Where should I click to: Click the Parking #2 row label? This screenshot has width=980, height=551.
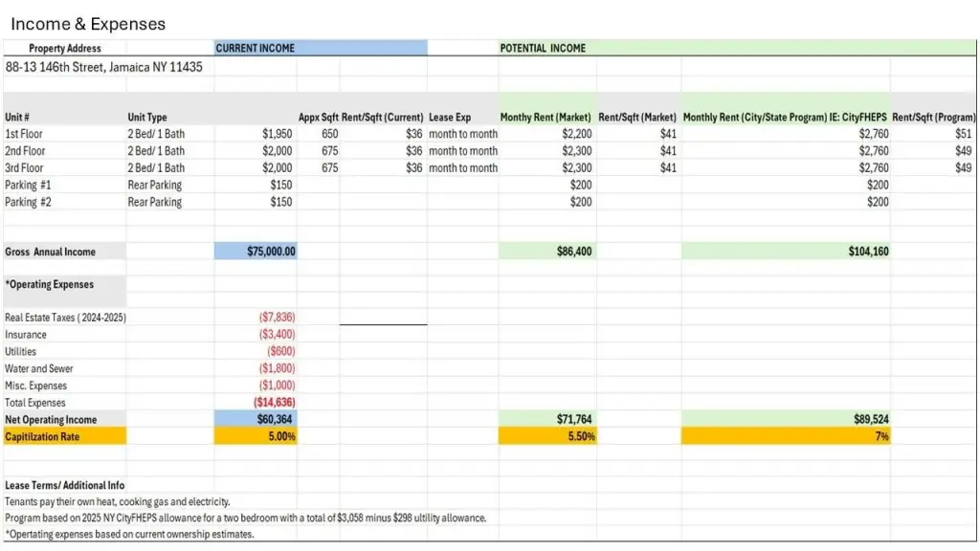(28, 202)
